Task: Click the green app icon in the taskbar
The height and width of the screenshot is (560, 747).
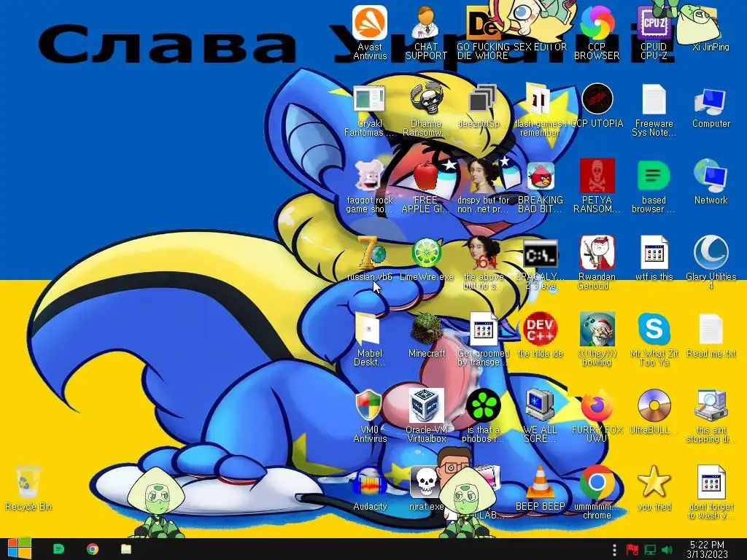Action: tap(58, 549)
